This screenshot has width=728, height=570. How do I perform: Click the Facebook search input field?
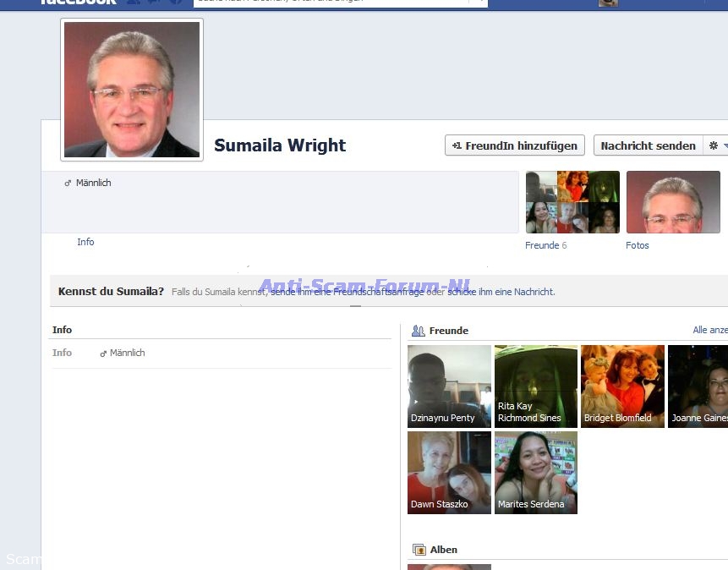pyautogui.click(x=338, y=2)
